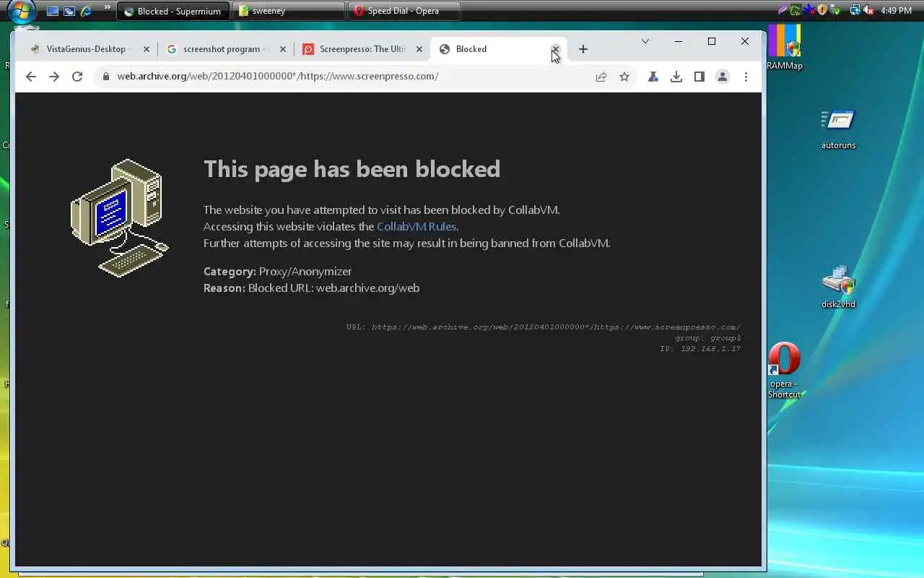Open the disk2vhd desktop icon
Viewport: 924px width, 578px height.
coord(838,288)
